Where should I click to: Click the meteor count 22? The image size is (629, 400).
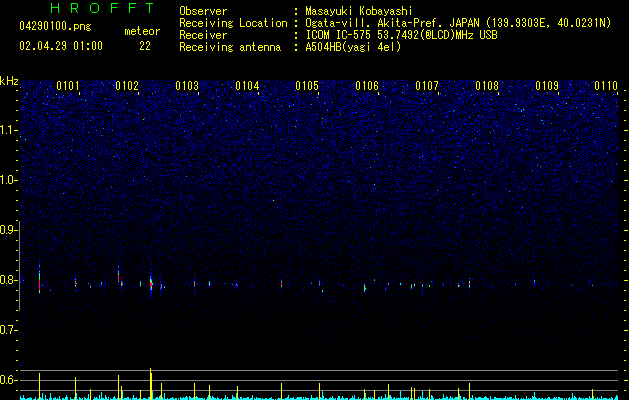[x=145, y=46]
